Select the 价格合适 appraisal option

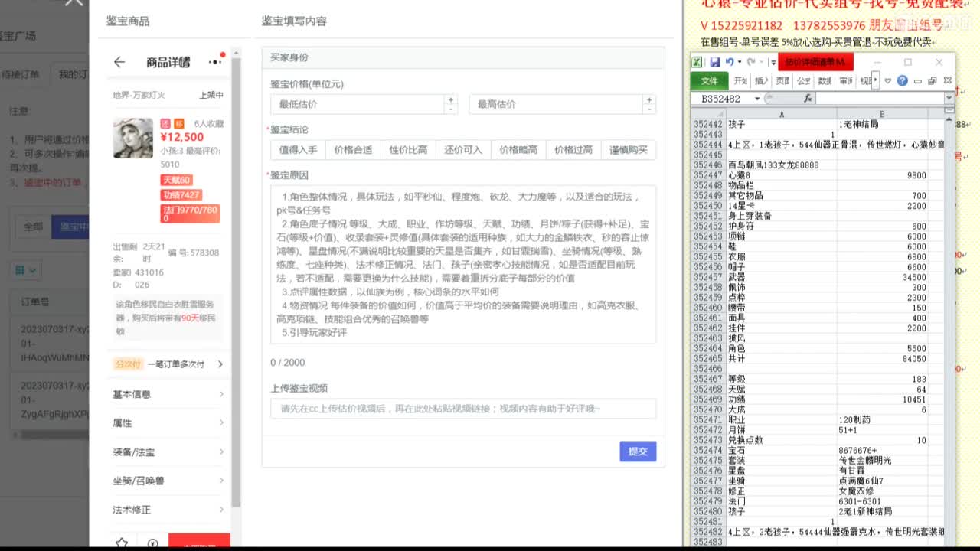pos(353,149)
